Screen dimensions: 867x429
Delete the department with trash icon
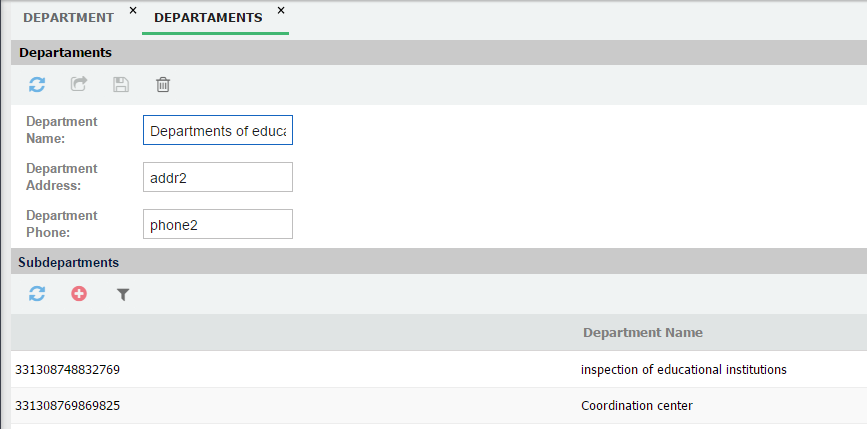(163, 85)
